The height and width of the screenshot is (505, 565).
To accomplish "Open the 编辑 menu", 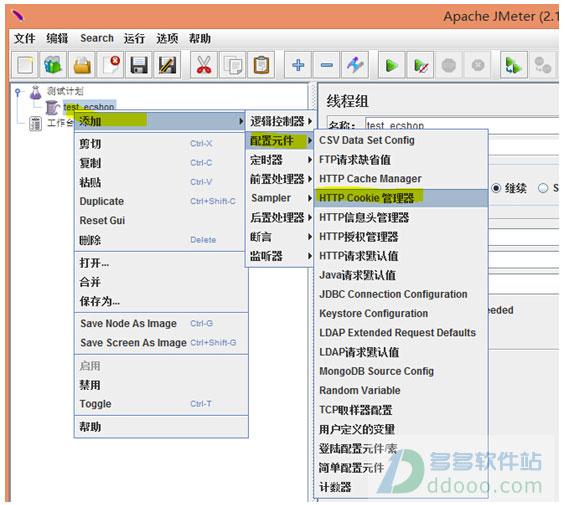I will pyautogui.click(x=57, y=38).
